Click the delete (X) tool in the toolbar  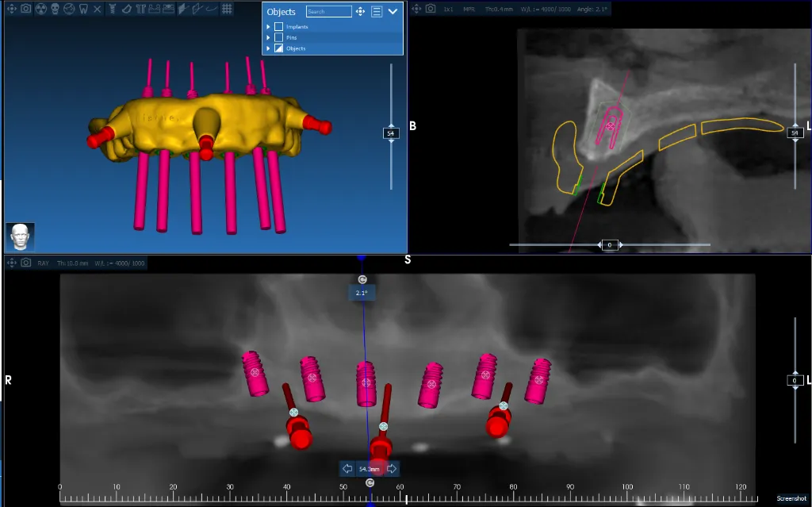[x=96, y=9]
